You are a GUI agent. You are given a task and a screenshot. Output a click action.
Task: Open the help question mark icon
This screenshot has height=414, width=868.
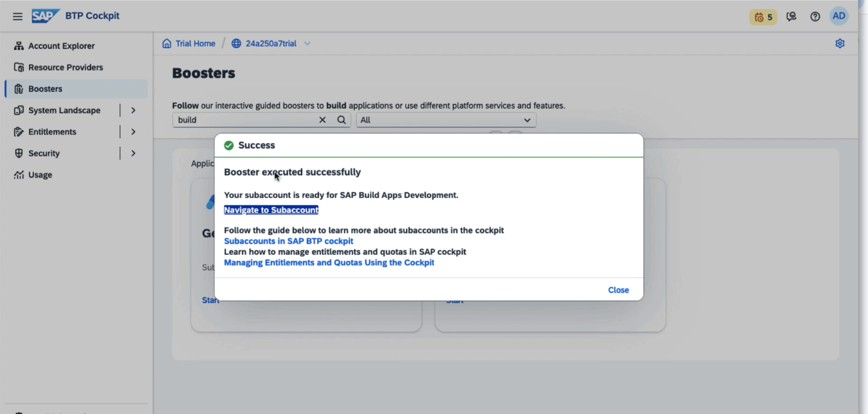[x=815, y=17]
